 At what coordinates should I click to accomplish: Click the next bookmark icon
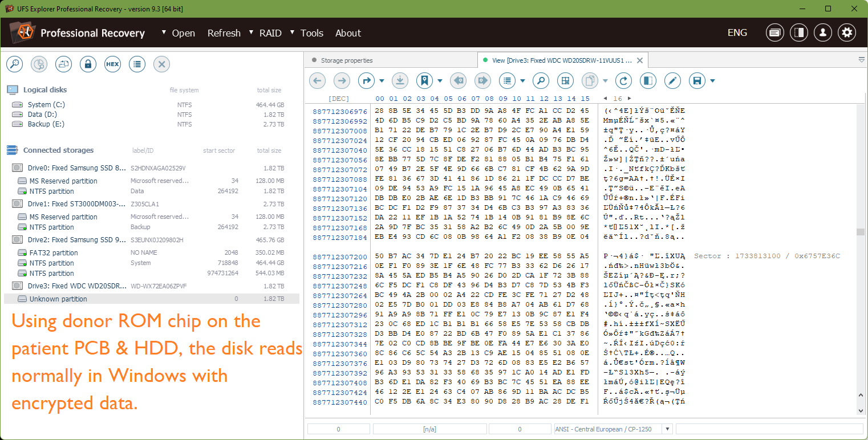coord(482,81)
